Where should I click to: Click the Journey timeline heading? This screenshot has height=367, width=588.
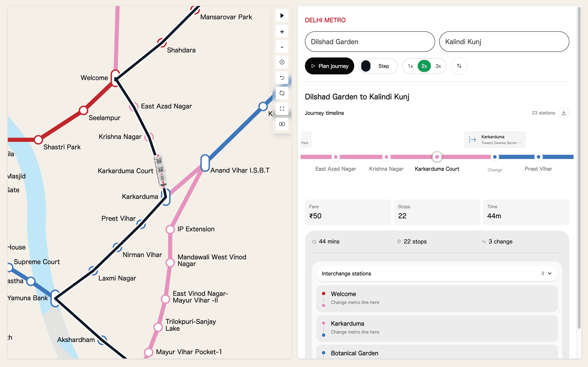tap(324, 113)
